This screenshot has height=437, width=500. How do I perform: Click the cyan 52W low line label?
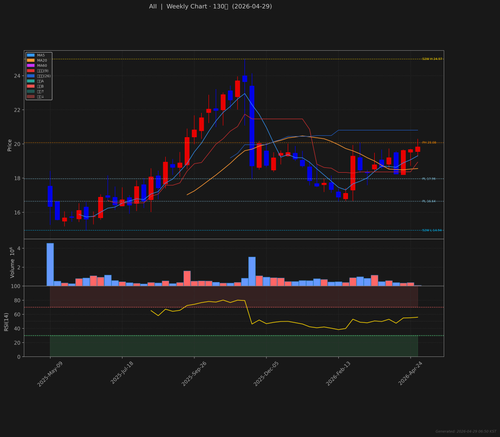(432, 230)
